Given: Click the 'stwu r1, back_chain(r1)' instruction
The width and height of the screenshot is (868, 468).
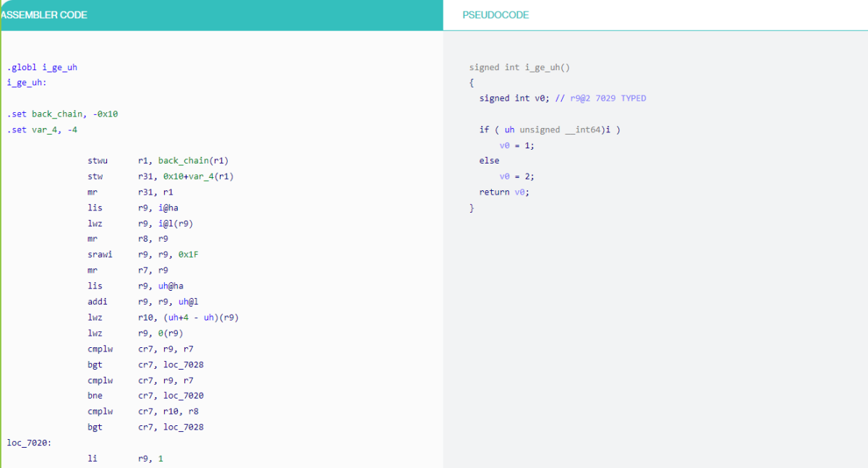Looking at the screenshot, I should [x=158, y=161].
